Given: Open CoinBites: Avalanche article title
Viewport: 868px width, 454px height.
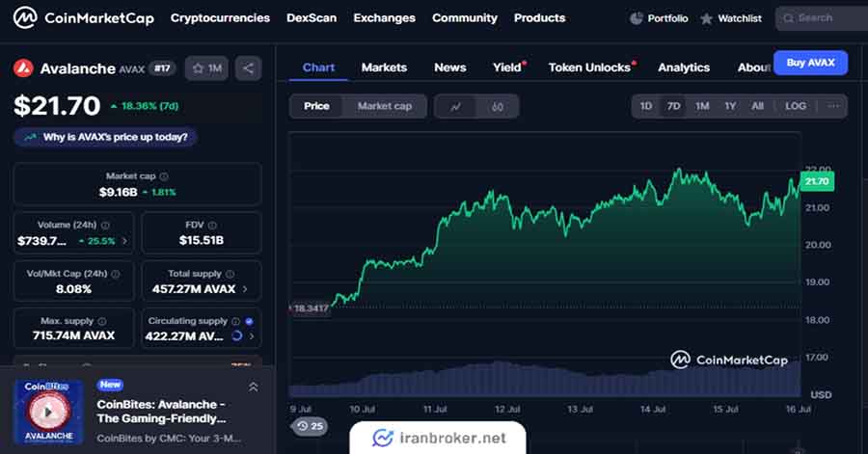Looking at the screenshot, I should tap(161, 412).
